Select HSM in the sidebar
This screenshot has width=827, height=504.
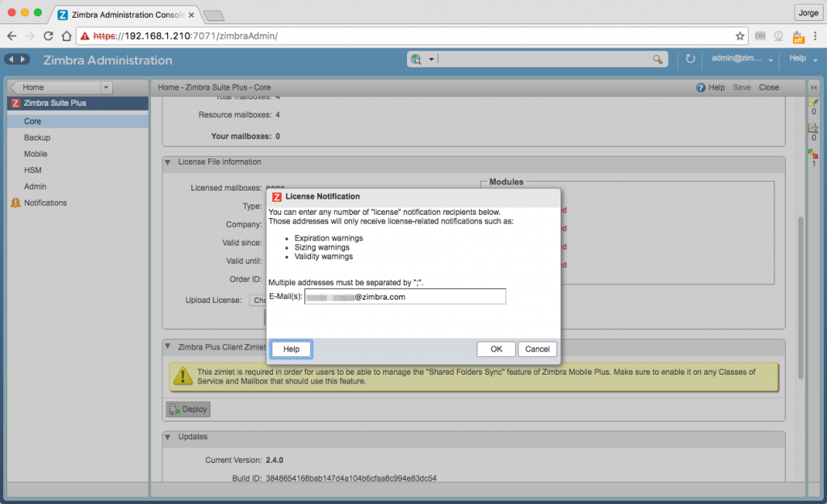78,170
